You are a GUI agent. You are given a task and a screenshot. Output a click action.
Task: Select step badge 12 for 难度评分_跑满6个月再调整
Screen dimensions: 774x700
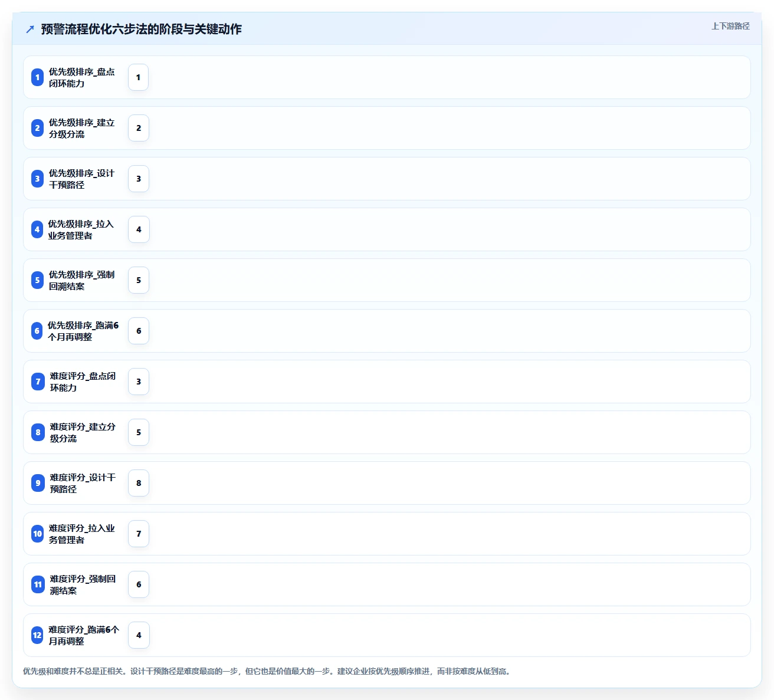coord(37,635)
